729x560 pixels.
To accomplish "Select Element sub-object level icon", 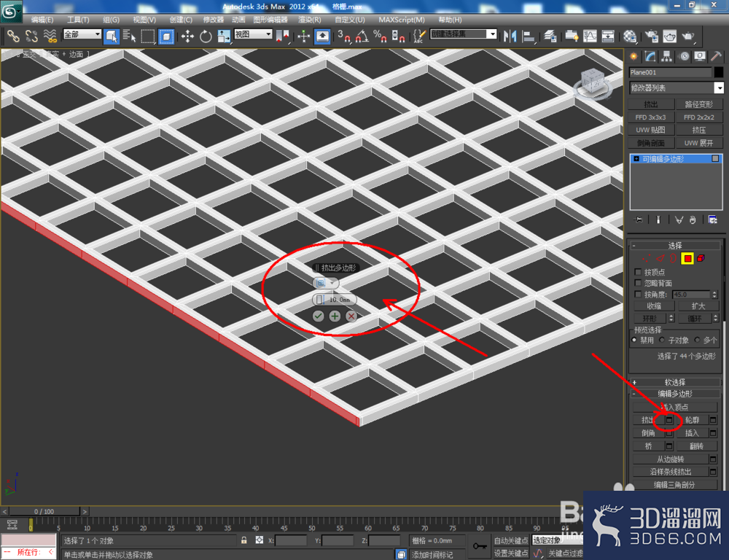I will pos(701,259).
